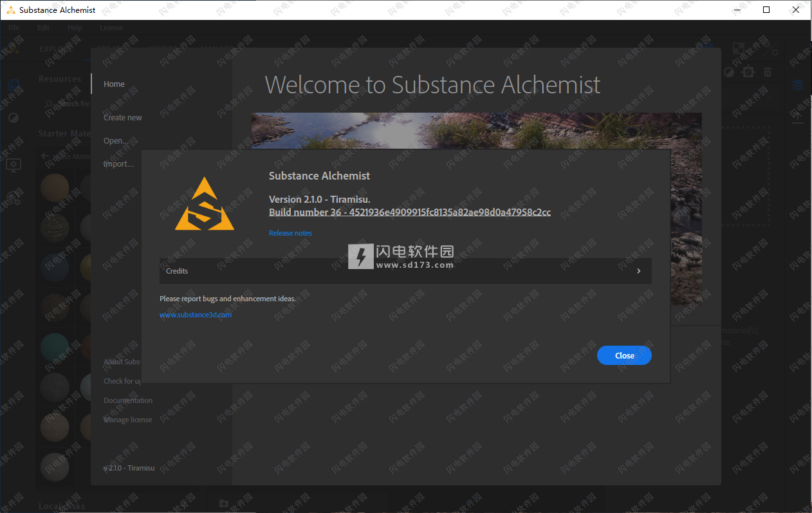Click the Search for resources field

point(64,104)
